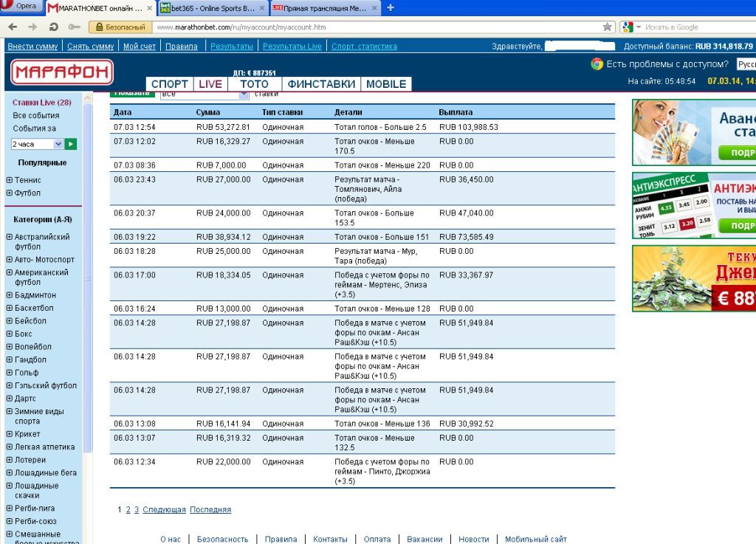The height and width of the screenshot is (544, 756).
Task: Open the language selector dropdown
Action: coord(746,64)
